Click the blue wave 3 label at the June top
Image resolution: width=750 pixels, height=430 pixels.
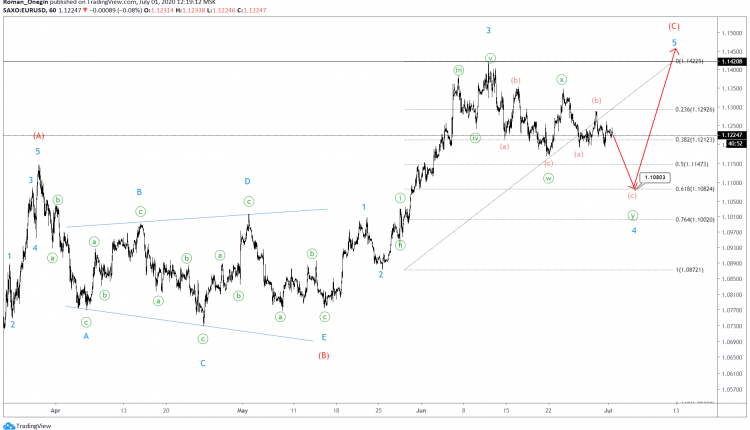click(488, 31)
